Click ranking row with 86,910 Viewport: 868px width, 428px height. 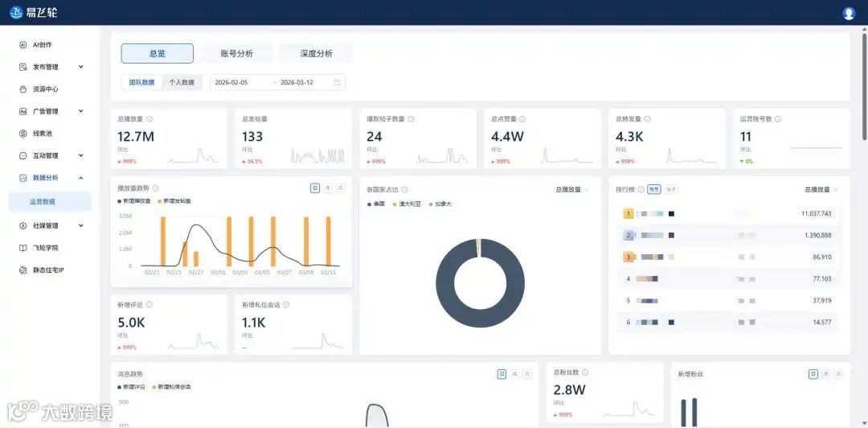coord(728,257)
